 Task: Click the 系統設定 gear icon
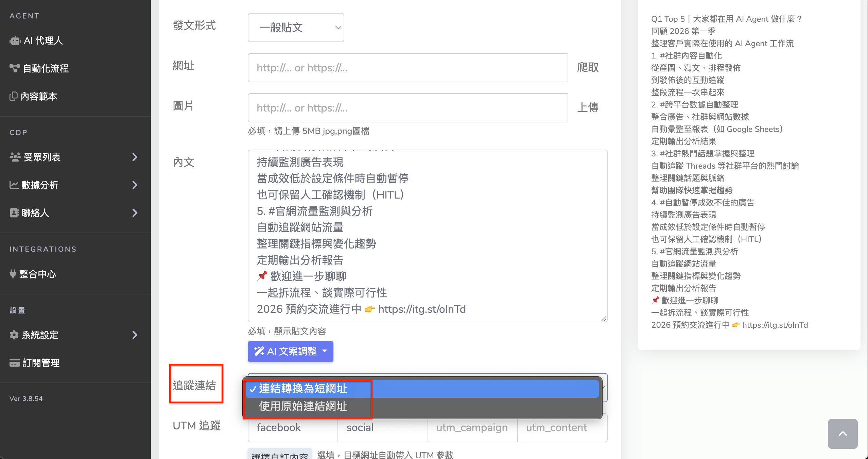point(14,335)
